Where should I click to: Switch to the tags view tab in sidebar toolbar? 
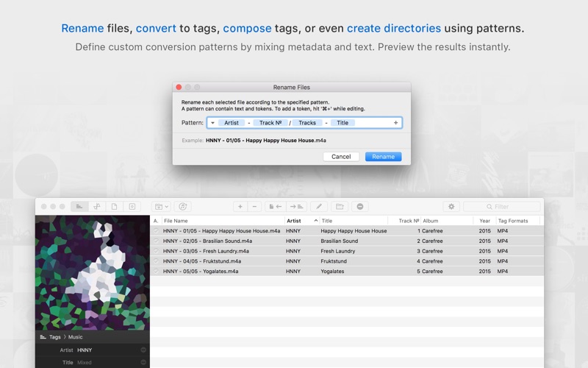coord(79,207)
